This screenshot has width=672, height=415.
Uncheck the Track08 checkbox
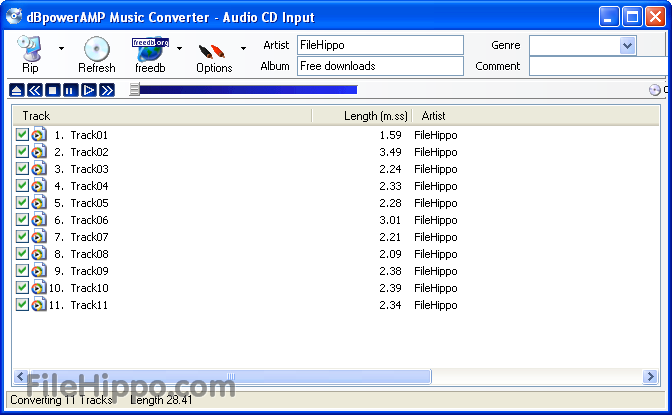(x=22, y=254)
